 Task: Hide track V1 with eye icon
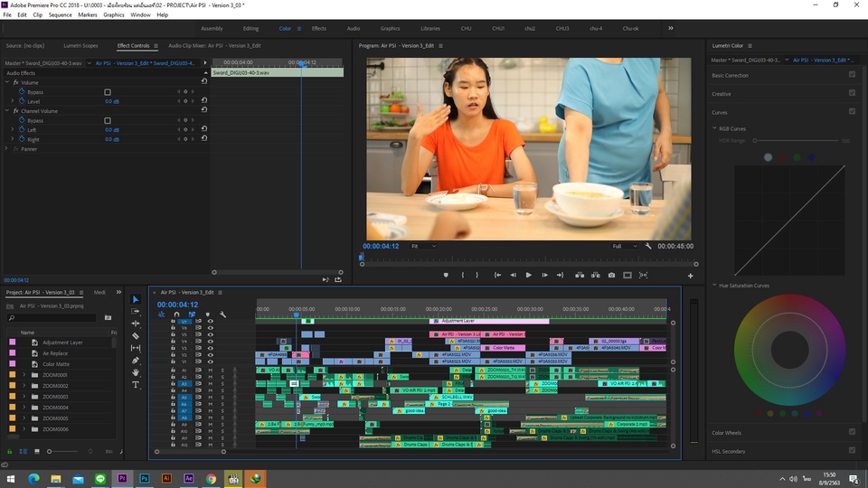point(211,361)
